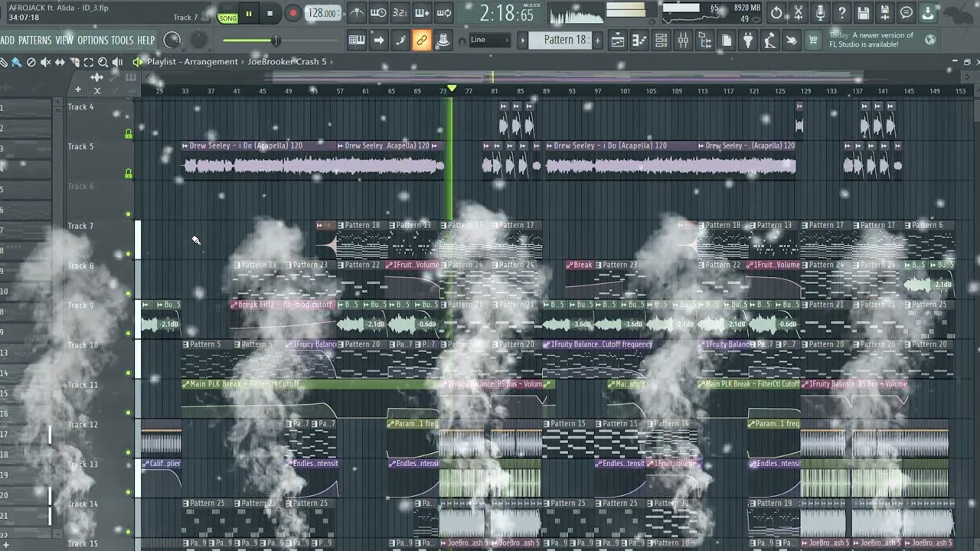This screenshot has width=980, height=551.
Task: Select the playlist select tool icon
Action: click(x=88, y=62)
